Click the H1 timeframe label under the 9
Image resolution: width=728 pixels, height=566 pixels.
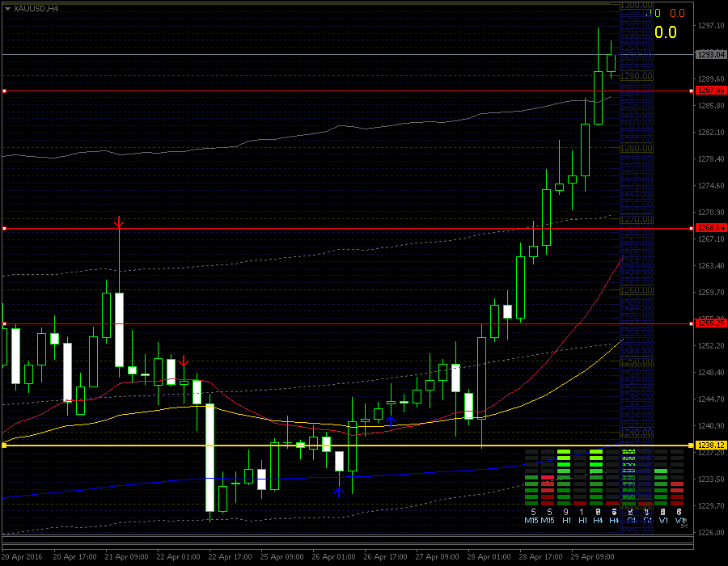[566, 521]
